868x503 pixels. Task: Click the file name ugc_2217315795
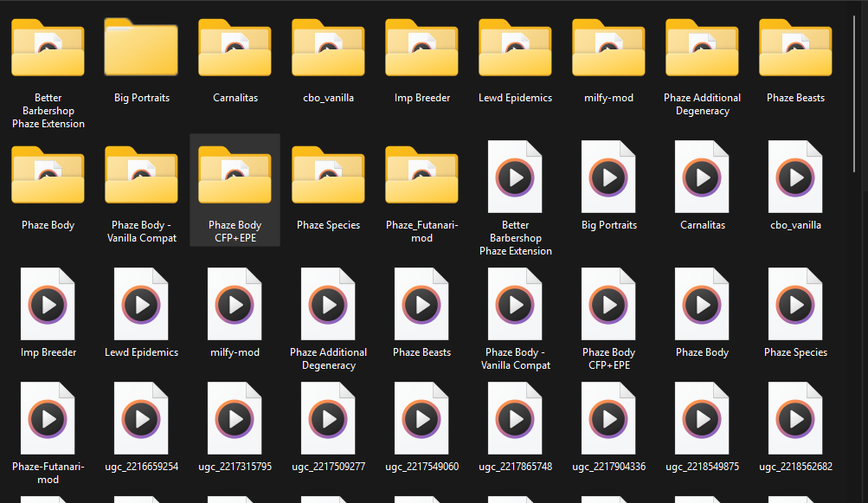[235, 467]
